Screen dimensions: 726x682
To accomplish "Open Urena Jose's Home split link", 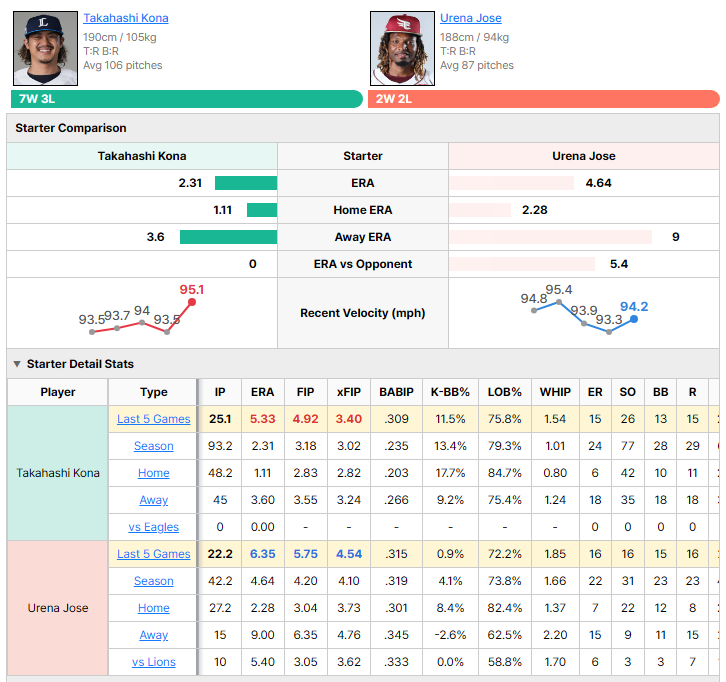I will [154, 608].
